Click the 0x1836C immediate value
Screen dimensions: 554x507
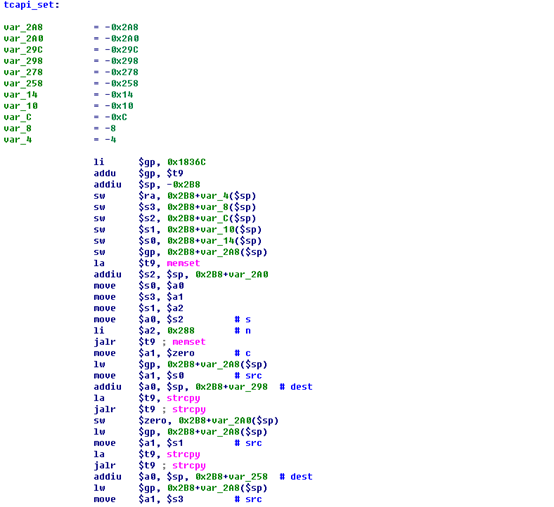tap(186, 162)
